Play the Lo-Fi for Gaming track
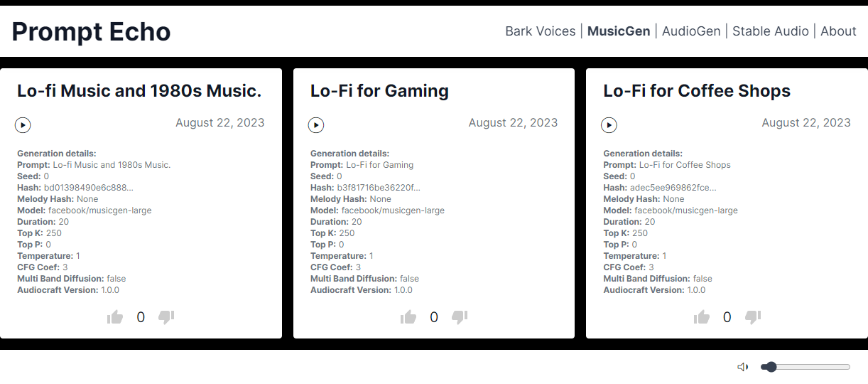This screenshot has height=384, width=868. pyautogui.click(x=316, y=125)
